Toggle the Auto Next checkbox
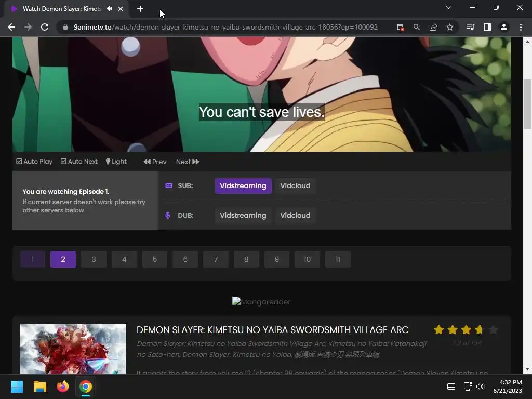 (x=79, y=162)
